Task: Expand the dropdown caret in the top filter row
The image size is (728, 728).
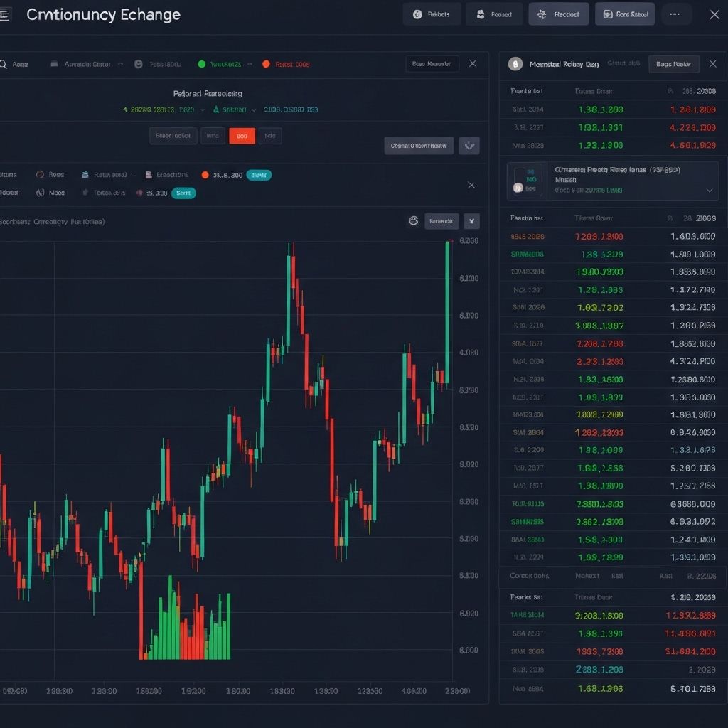Action: (x=120, y=64)
